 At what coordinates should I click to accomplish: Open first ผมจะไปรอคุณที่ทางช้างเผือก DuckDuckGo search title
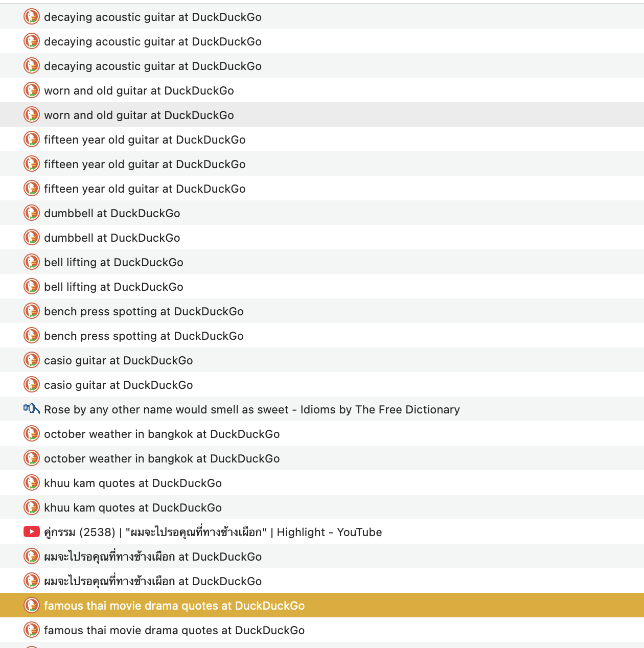[x=152, y=557]
